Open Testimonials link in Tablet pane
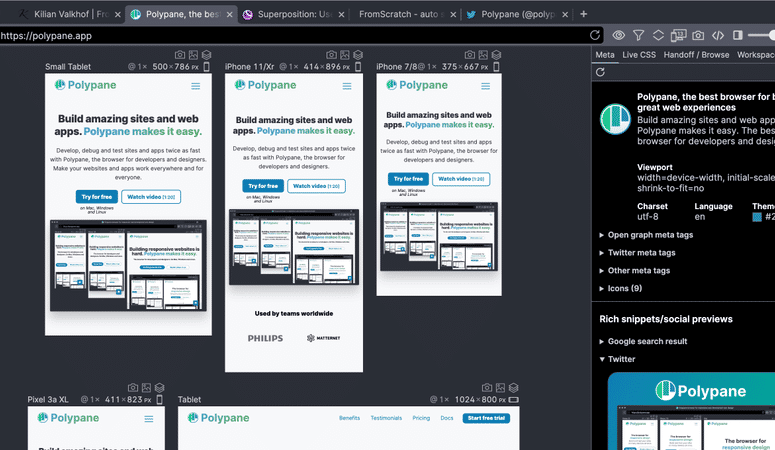The image size is (775, 450). point(386,418)
